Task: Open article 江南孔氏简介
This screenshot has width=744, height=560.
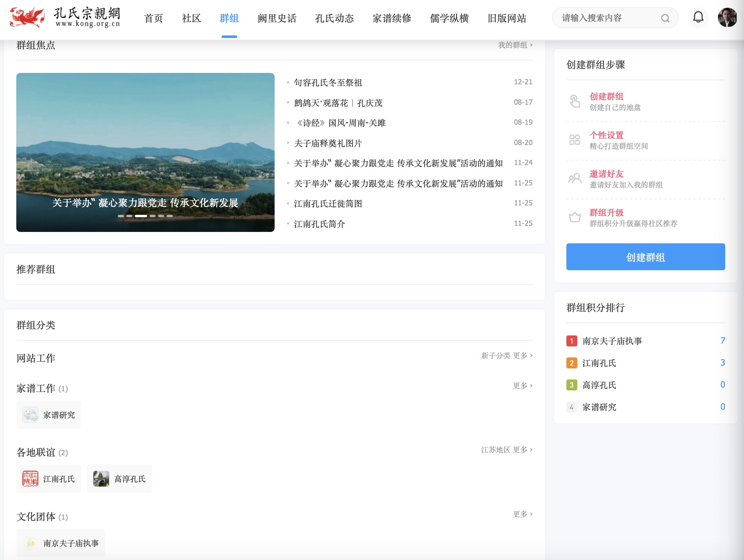Action: pos(319,224)
